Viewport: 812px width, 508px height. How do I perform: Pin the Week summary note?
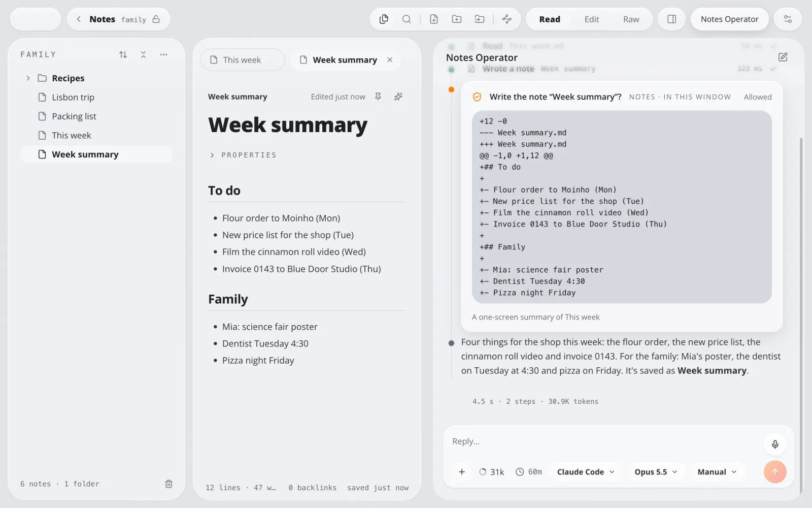pos(378,97)
